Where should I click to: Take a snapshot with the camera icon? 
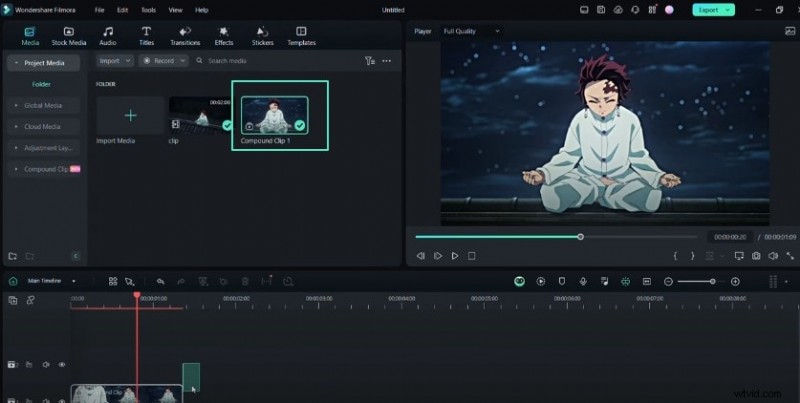pos(756,256)
